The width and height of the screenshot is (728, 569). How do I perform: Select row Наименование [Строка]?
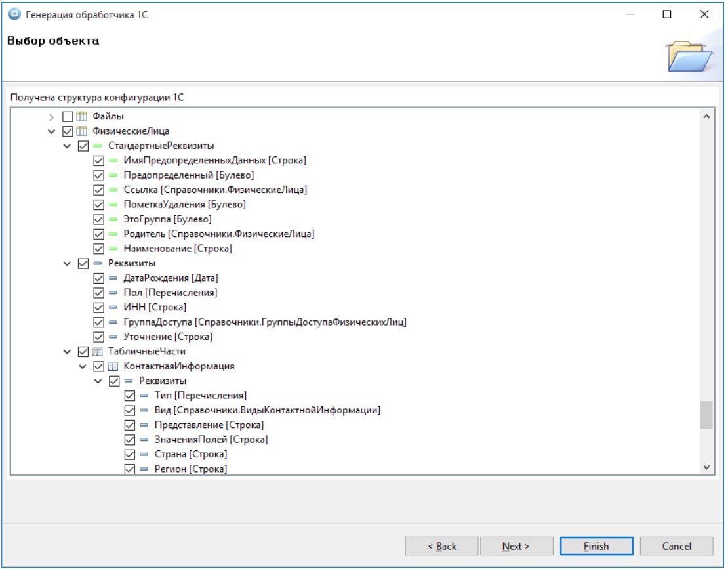178,249
